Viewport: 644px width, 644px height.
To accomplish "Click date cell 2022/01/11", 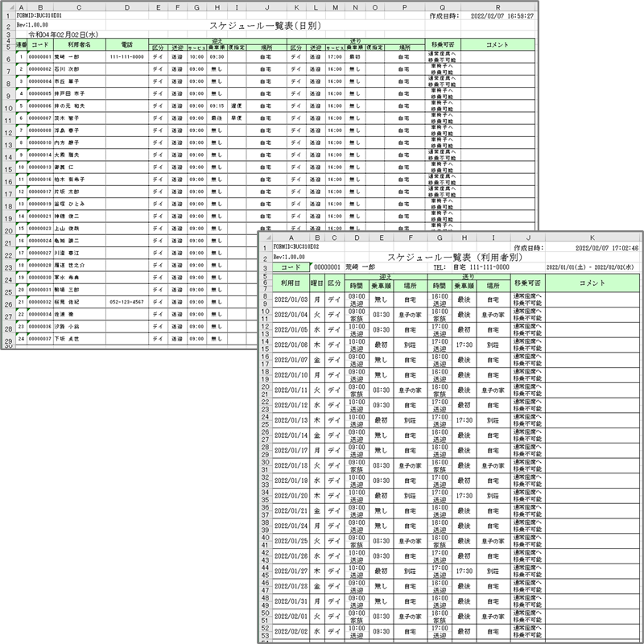I will (x=291, y=390).
